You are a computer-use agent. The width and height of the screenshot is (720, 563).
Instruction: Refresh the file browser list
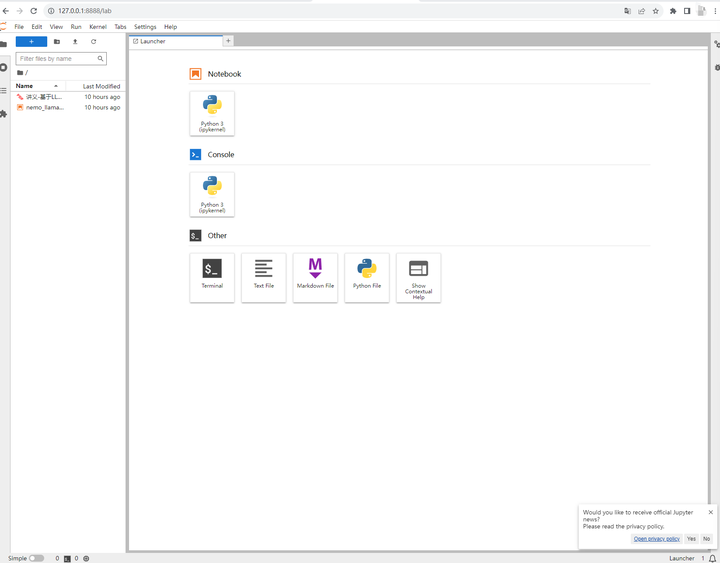tap(94, 42)
